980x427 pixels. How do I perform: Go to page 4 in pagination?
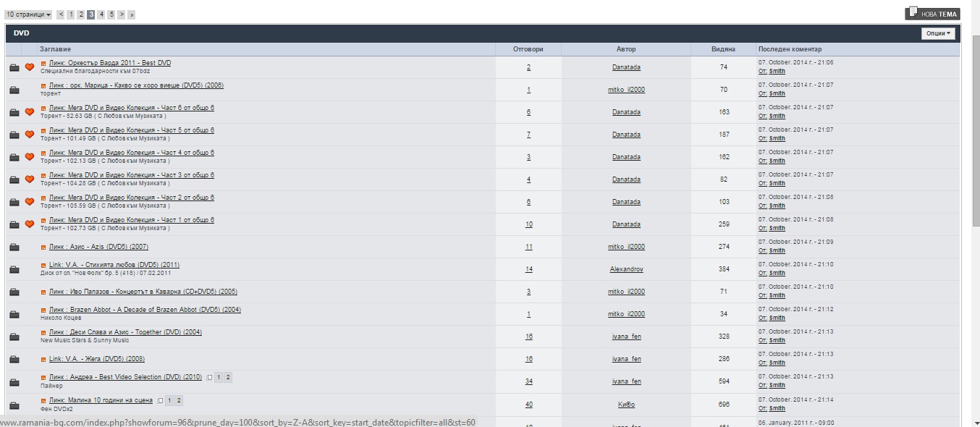coord(101,14)
